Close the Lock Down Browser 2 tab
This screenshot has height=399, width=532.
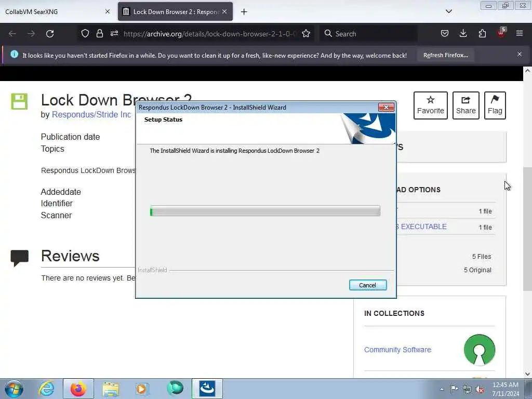point(224,11)
